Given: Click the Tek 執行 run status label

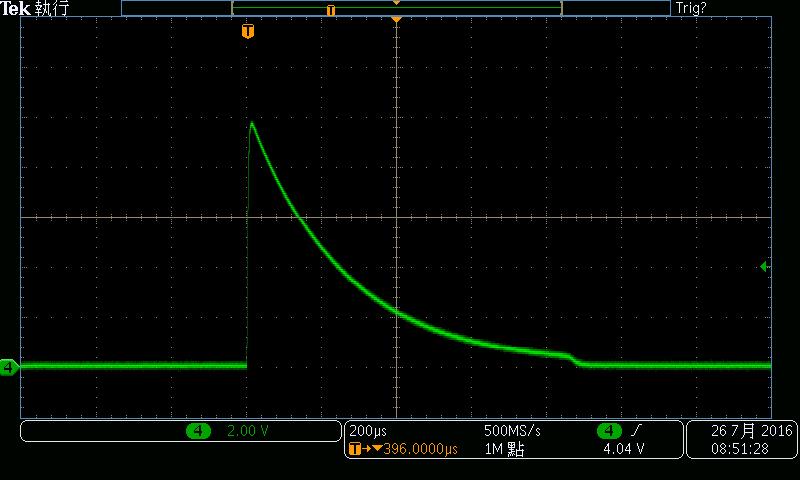Looking at the screenshot, I should point(35,8).
